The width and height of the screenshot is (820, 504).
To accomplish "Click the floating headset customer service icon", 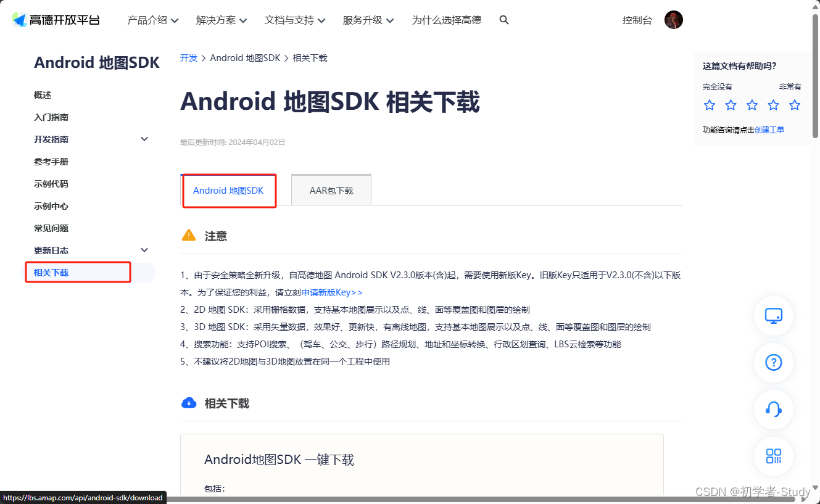I will [774, 409].
